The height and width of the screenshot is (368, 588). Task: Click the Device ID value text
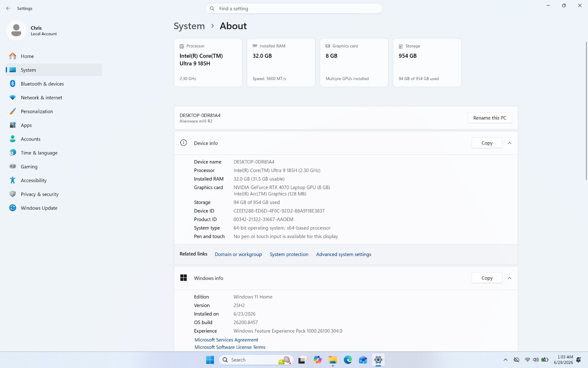279,211
